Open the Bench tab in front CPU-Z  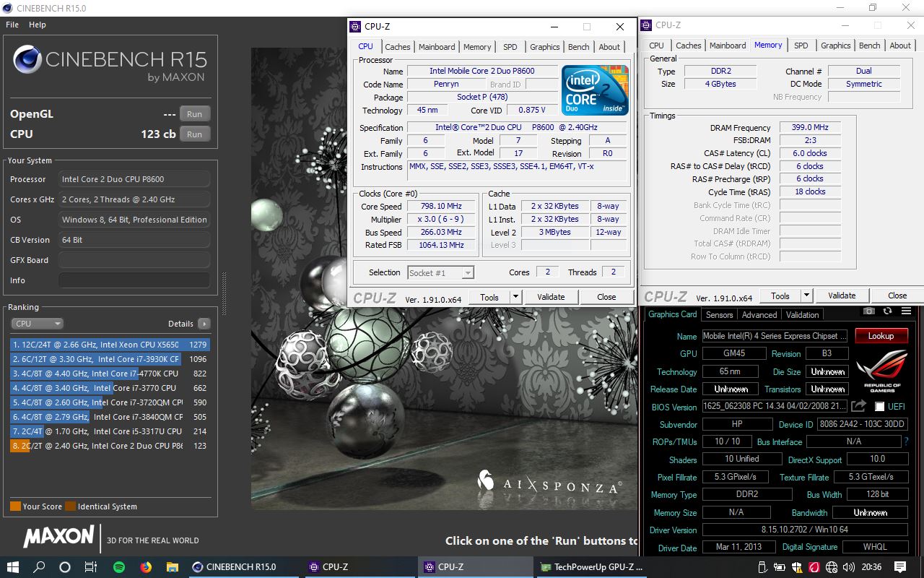click(578, 47)
